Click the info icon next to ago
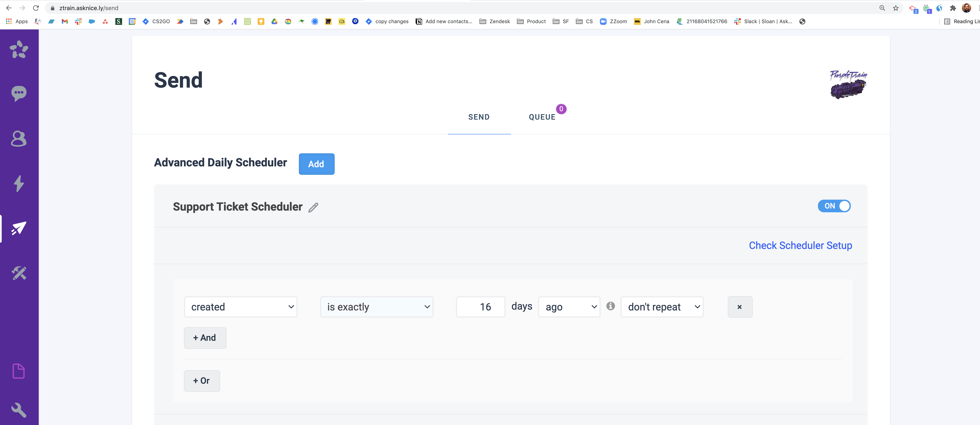 pos(611,306)
